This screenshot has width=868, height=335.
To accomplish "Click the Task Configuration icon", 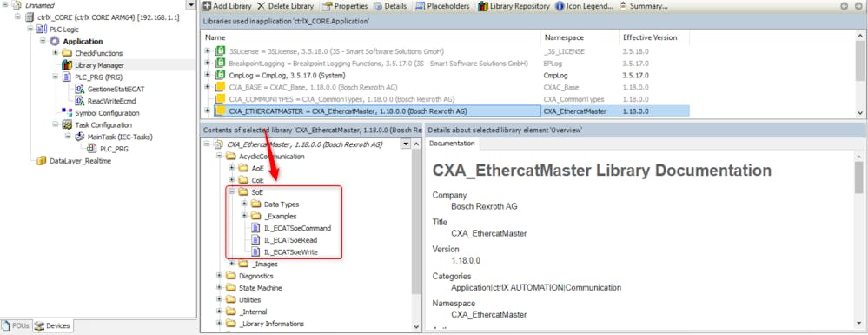I will coord(66,124).
